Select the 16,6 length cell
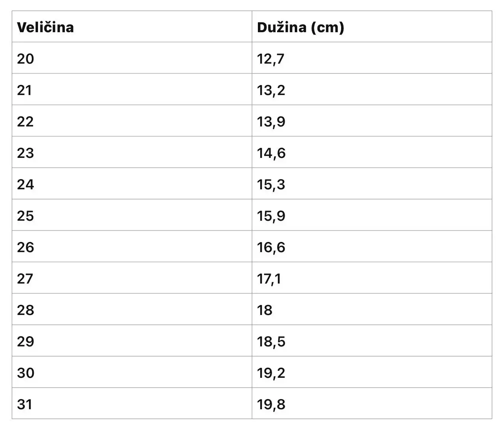The width and height of the screenshot is (504, 432). point(271,247)
